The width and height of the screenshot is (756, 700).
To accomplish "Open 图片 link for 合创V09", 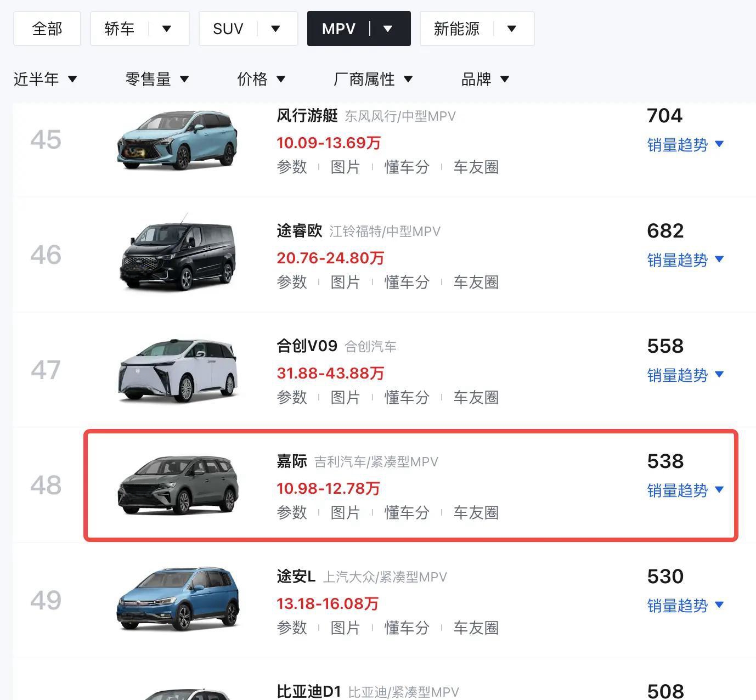I will (345, 397).
